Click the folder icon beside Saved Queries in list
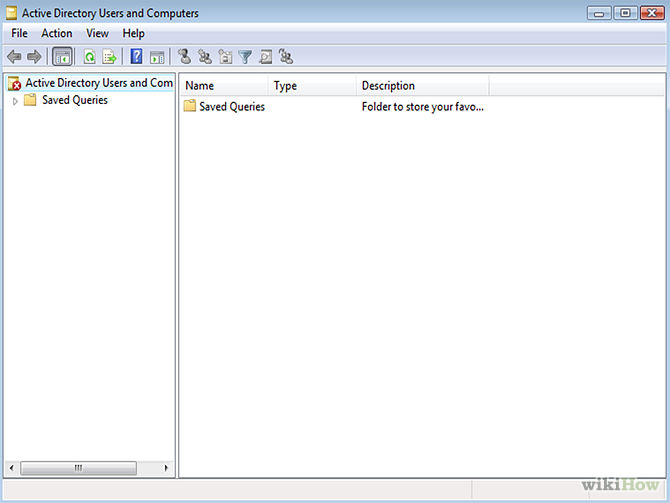Screen dimensions: 670x503 coord(190,106)
